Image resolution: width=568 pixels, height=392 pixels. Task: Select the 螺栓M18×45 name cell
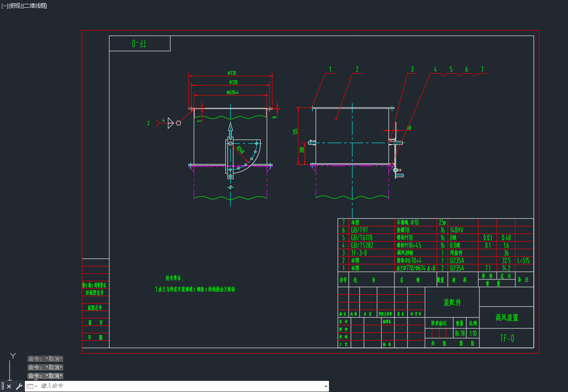click(x=409, y=245)
